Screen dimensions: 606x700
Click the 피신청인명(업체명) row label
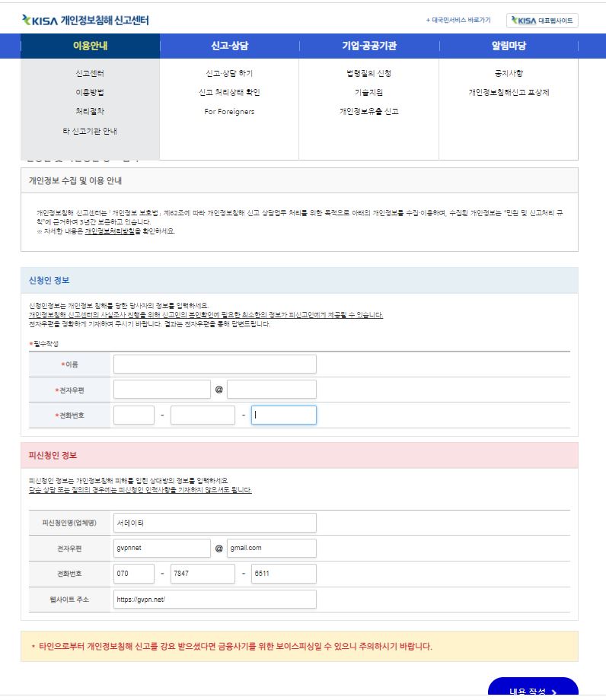pos(69,523)
